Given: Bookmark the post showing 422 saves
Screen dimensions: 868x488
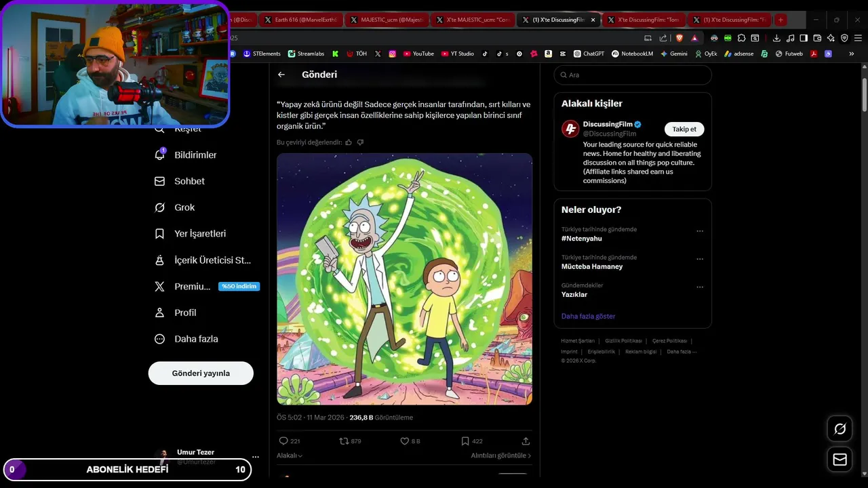Looking at the screenshot, I should (x=465, y=441).
